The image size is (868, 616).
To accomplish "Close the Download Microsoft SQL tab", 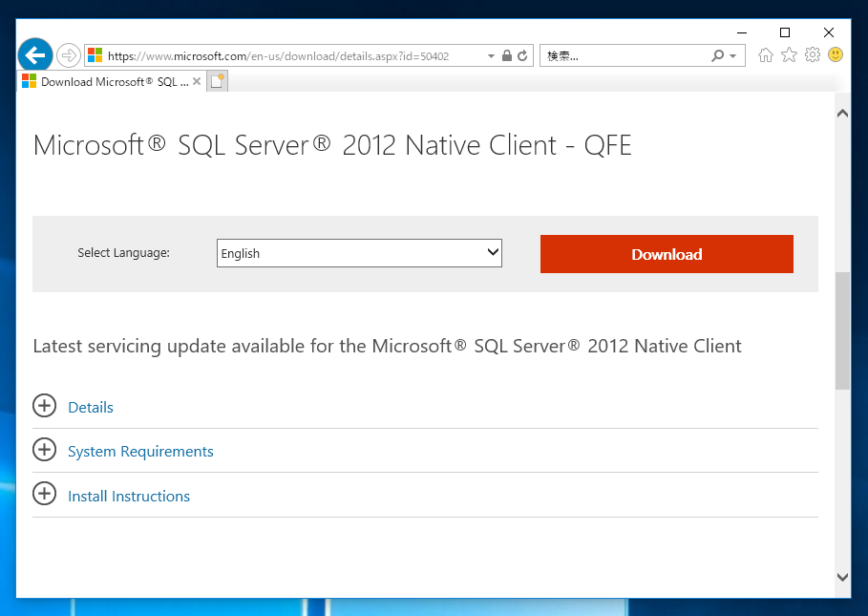I will [197, 82].
